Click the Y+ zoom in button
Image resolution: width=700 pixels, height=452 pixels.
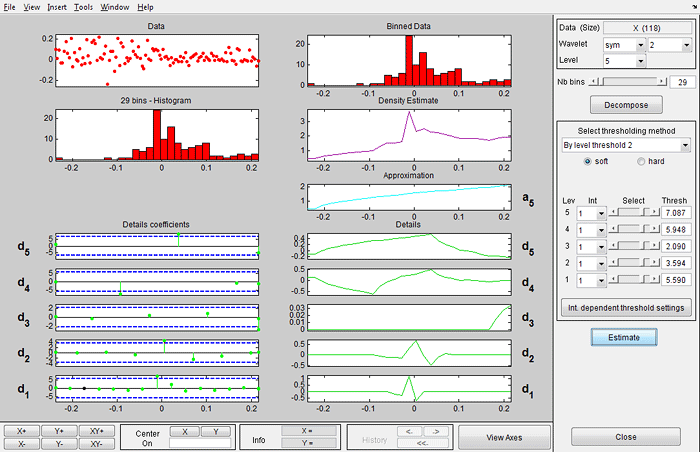[x=58, y=430]
